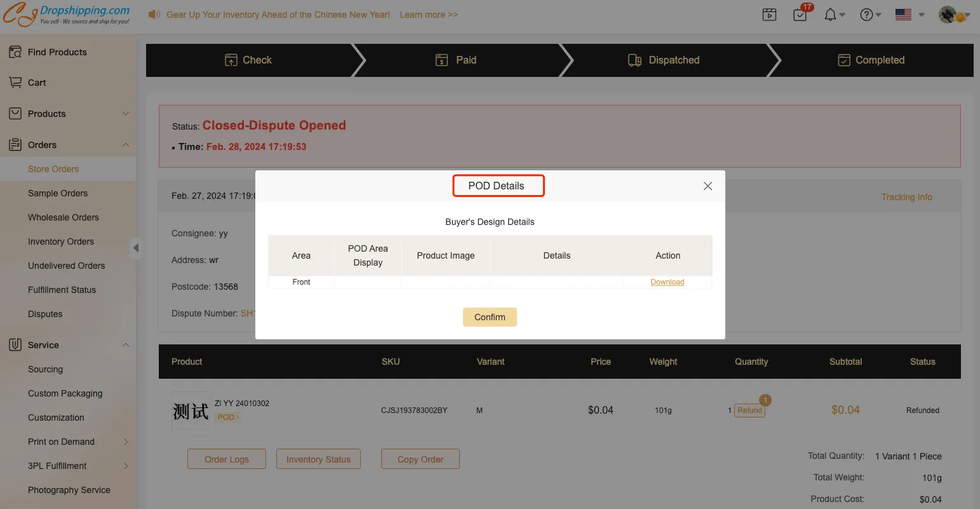Click the user profile avatar
The height and width of the screenshot is (509, 980).
(948, 15)
